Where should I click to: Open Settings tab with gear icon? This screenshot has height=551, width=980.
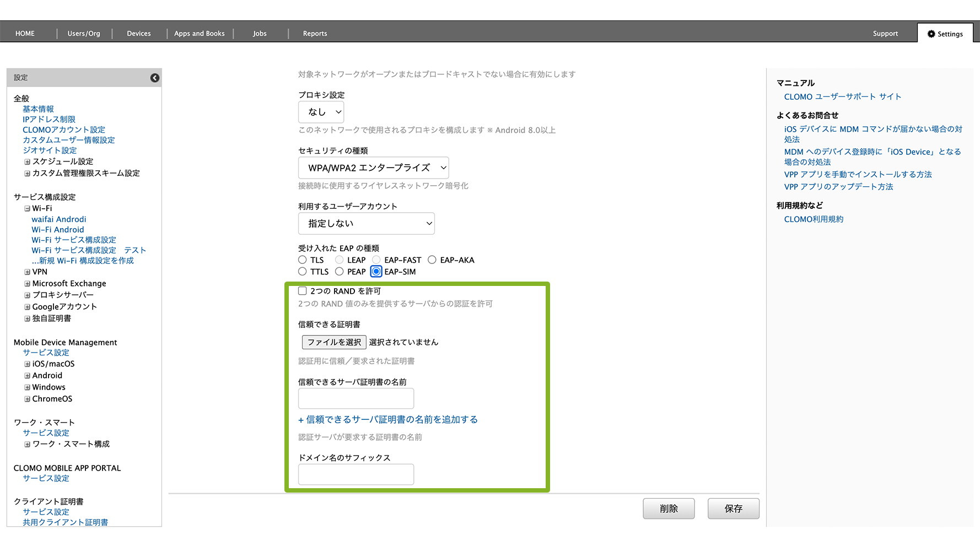coord(945,34)
